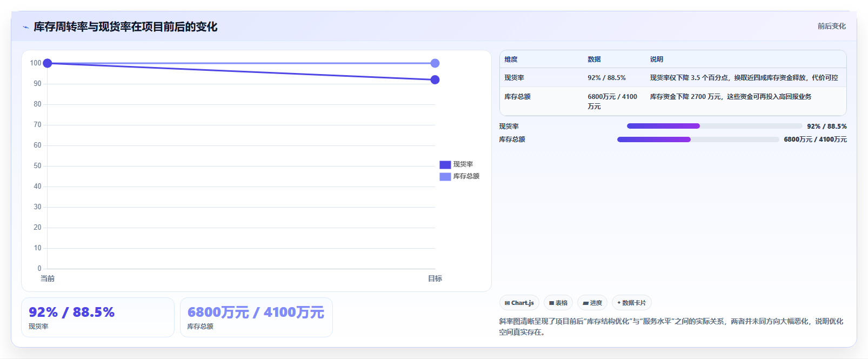Click the 库存总额 data point at 目标
This screenshot has width=868, height=359.
click(x=435, y=63)
